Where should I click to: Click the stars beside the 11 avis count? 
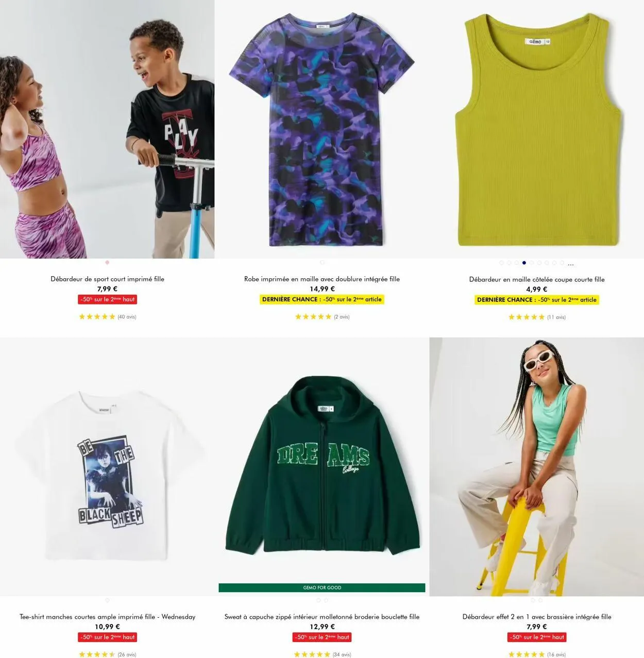coord(527,317)
